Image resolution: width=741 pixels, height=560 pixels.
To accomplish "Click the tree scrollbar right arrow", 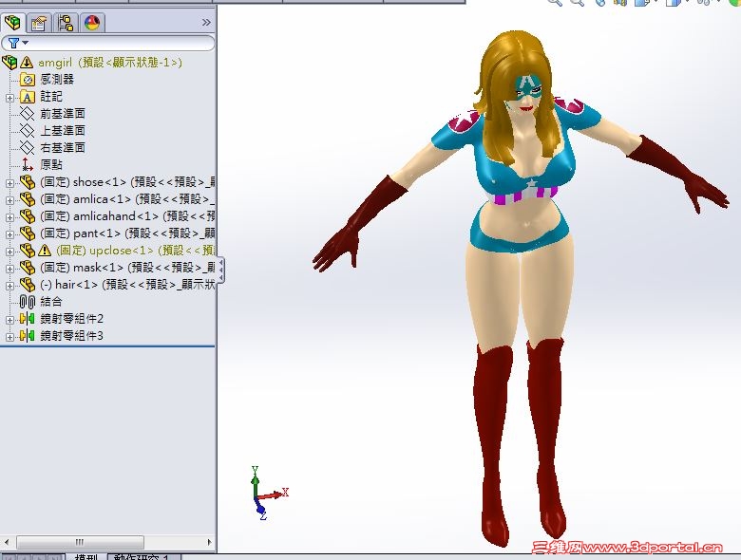I will (x=210, y=542).
